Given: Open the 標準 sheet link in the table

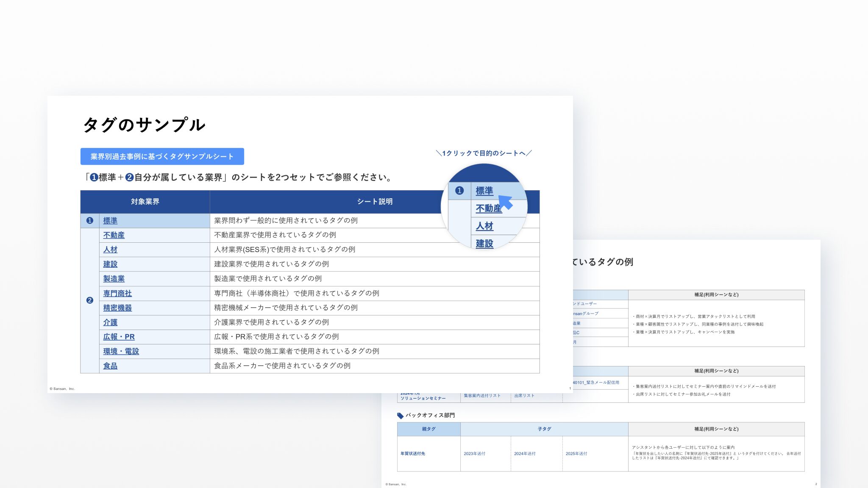Looking at the screenshot, I should click(110, 221).
